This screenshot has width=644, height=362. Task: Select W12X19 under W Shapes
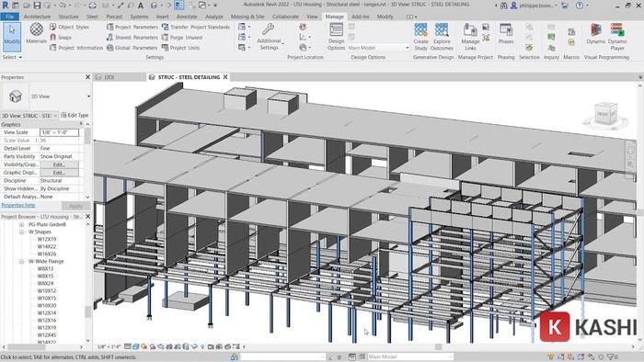click(x=46, y=240)
